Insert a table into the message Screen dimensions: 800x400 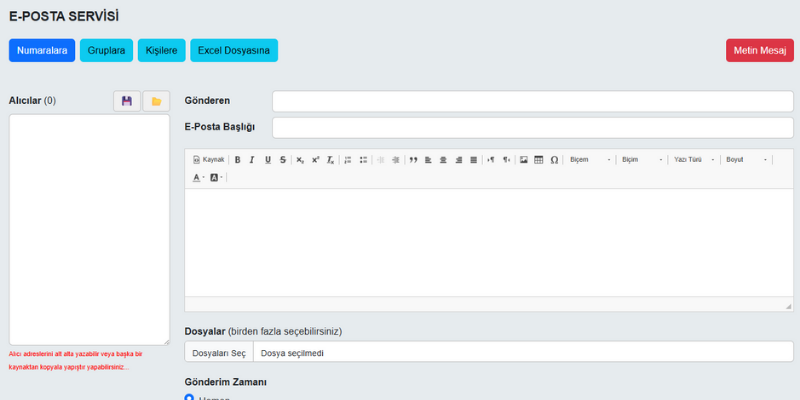(538, 160)
